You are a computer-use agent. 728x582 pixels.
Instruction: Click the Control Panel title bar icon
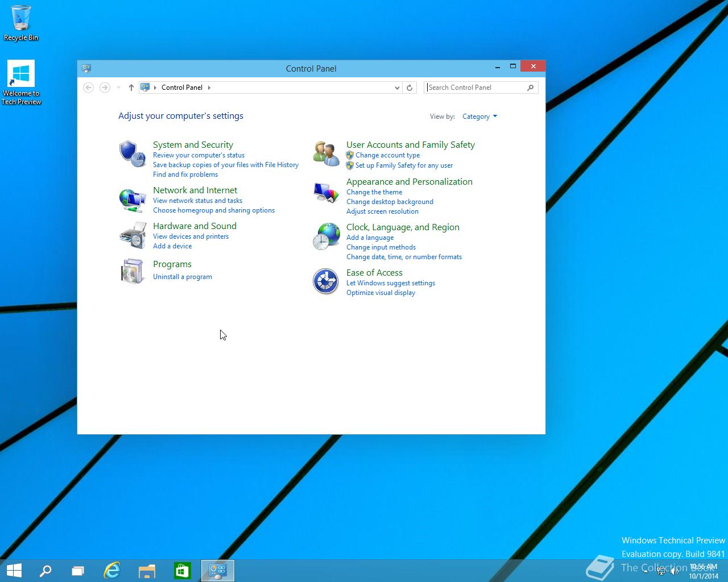(x=86, y=68)
